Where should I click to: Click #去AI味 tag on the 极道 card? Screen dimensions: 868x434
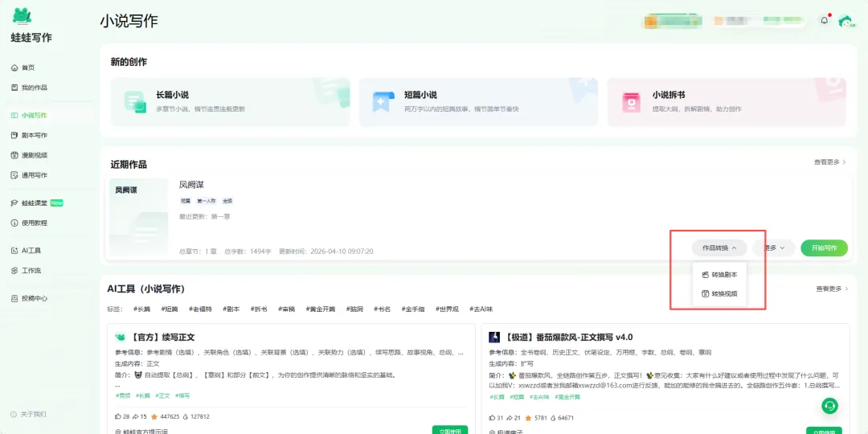tap(539, 397)
